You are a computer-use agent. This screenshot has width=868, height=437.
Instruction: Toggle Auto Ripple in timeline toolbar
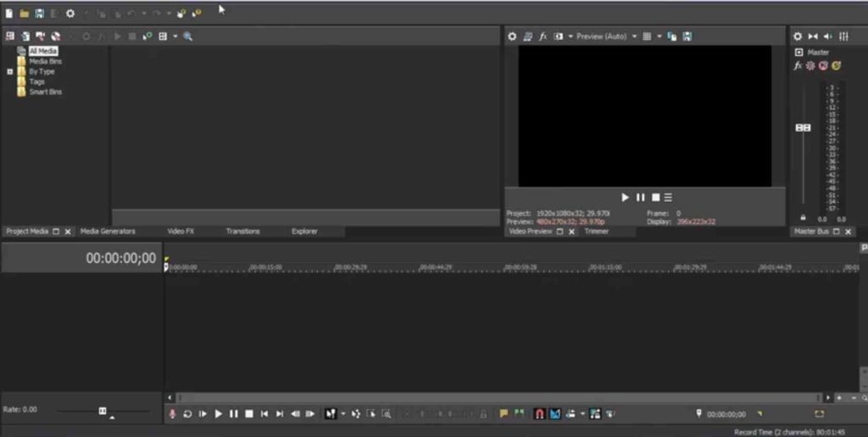[x=570, y=414]
